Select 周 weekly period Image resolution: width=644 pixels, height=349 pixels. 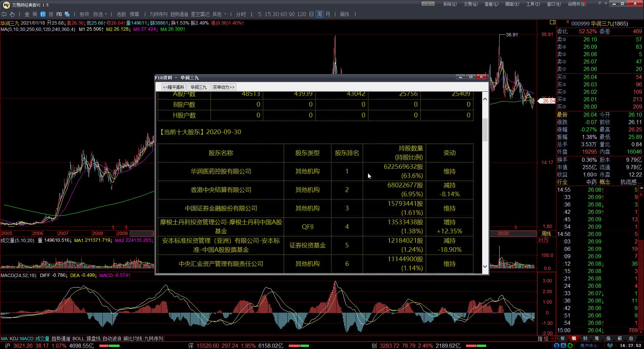tap(319, 14)
